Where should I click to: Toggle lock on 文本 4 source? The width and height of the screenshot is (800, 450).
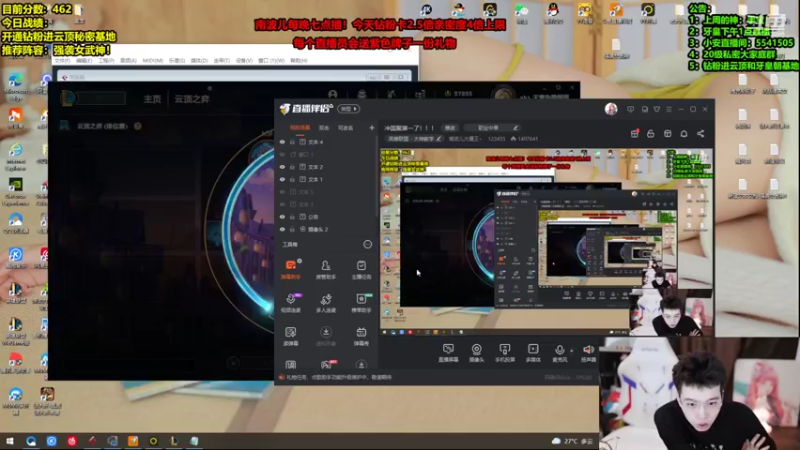click(x=292, y=142)
